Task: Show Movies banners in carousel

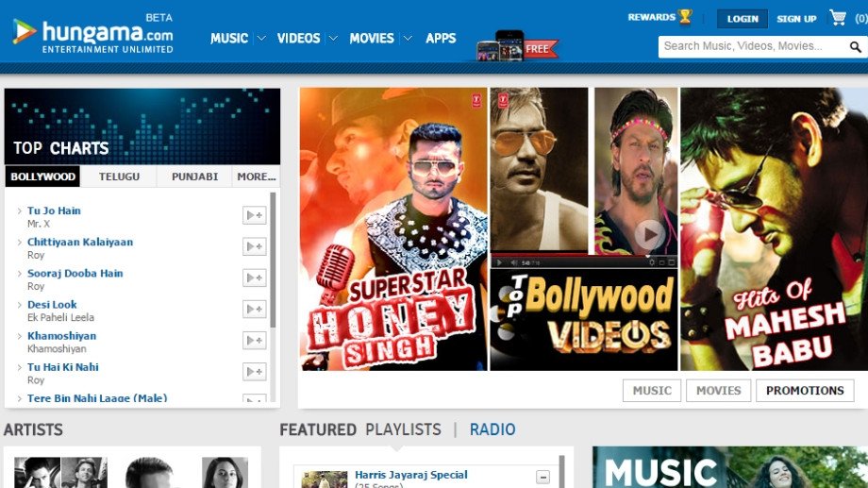Action: point(718,391)
